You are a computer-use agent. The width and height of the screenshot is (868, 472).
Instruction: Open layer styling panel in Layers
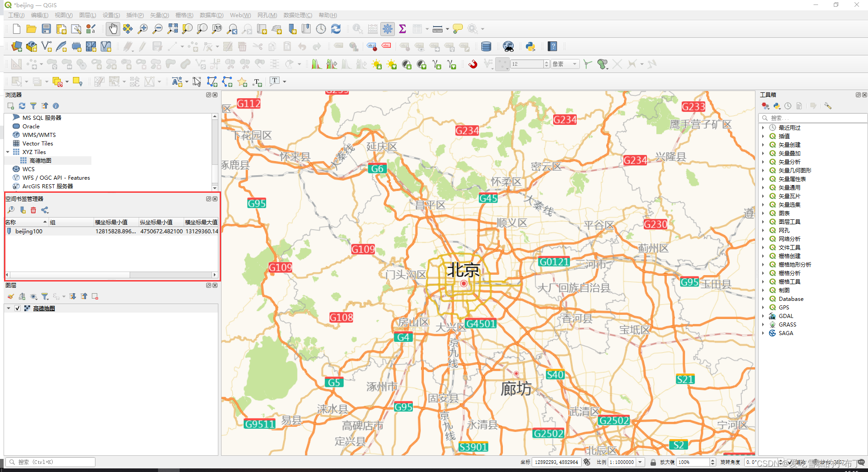click(11, 296)
